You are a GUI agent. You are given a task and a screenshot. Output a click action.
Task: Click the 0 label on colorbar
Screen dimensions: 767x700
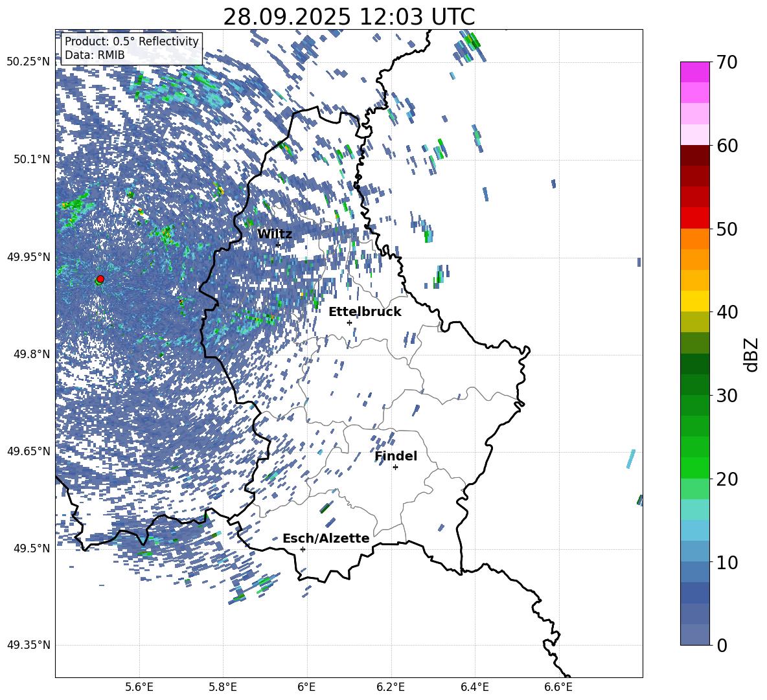(x=722, y=645)
